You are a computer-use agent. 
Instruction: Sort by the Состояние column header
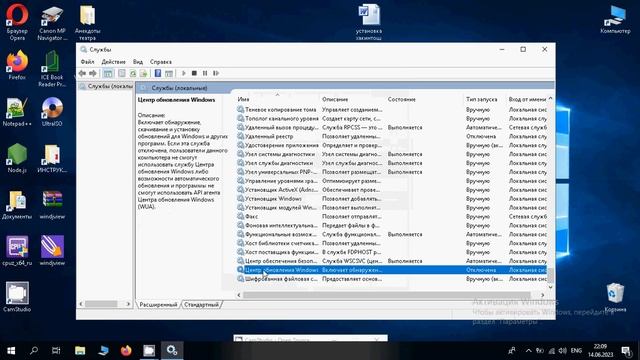point(424,99)
